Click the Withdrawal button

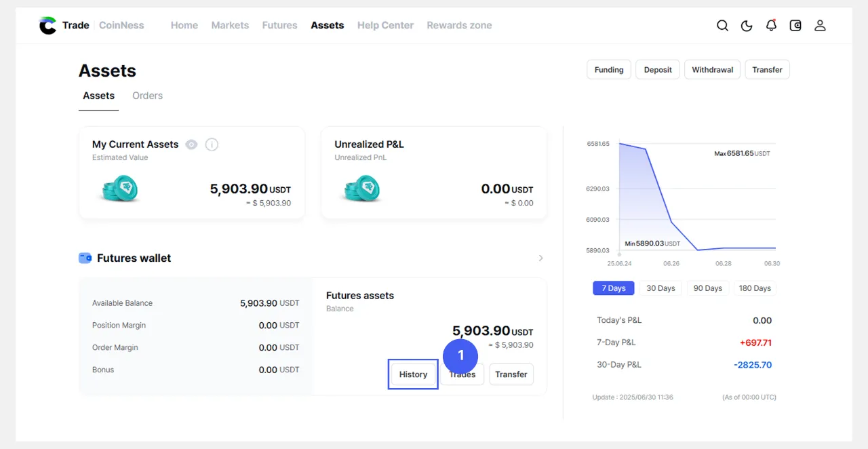pos(712,70)
